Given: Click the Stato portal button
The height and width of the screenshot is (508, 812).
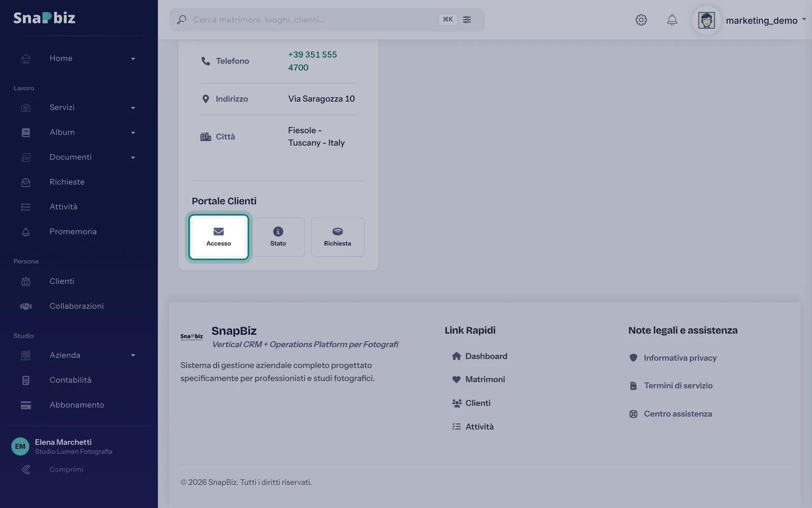Looking at the screenshot, I should (278, 237).
